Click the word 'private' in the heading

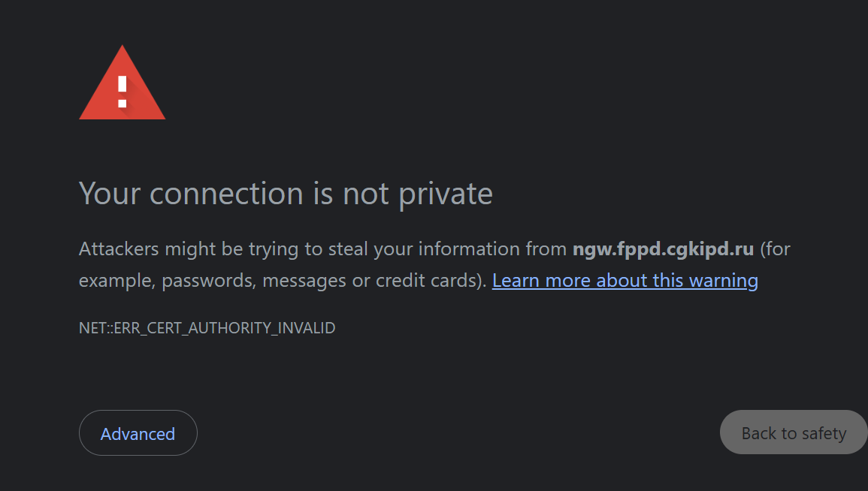(x=446, y=194)
